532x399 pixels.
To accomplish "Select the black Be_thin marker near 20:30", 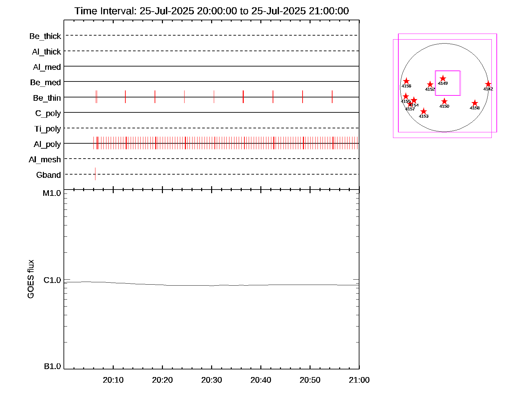I will click(x=214, y=97).
